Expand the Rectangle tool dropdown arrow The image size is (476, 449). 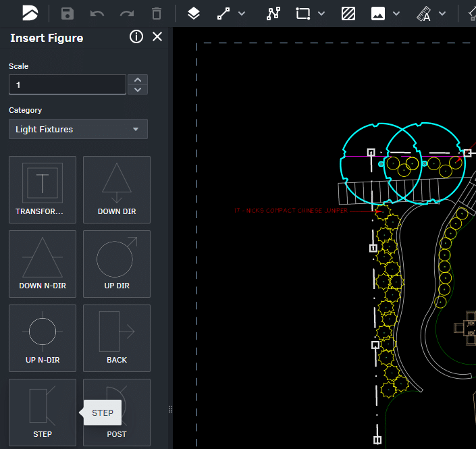point(321,14)
